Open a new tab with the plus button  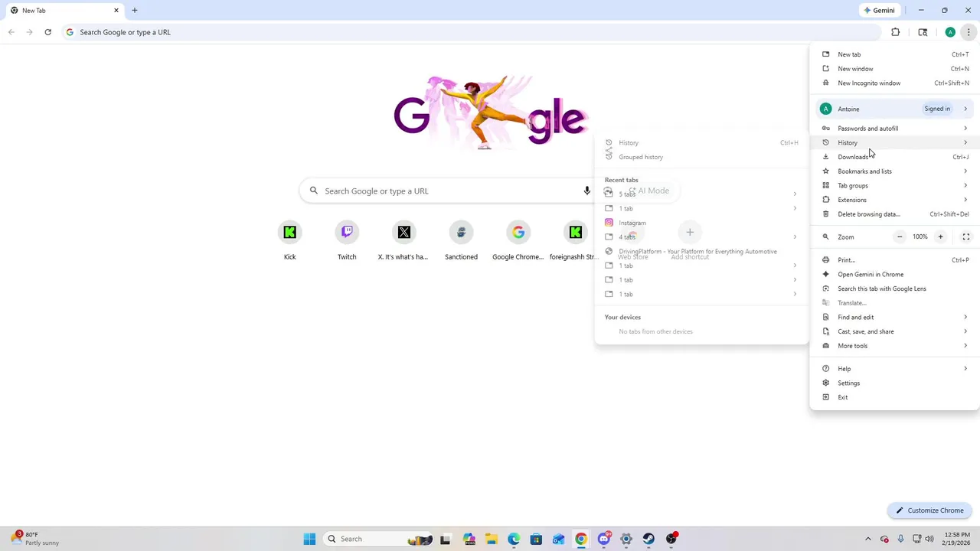pyautogui.click(x=135, y=10)
